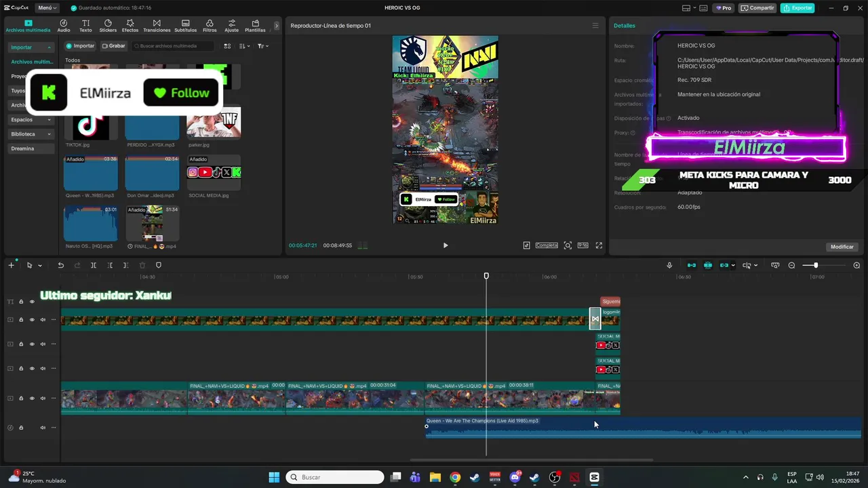
Task: Click the timeline cover settings icon
Action: pyautogui.click(x=775, y=265)
